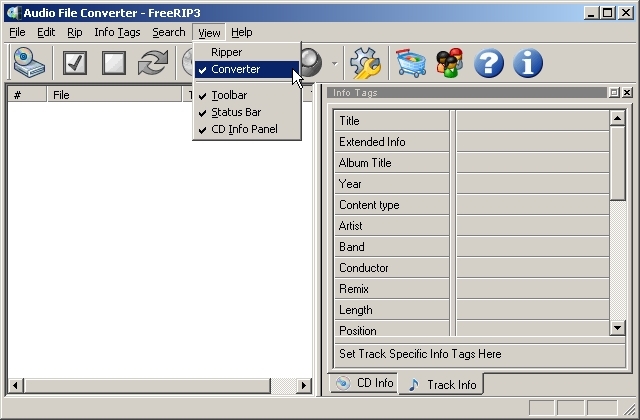Click Info Tags scrollbar down arrow

[618, 327]
